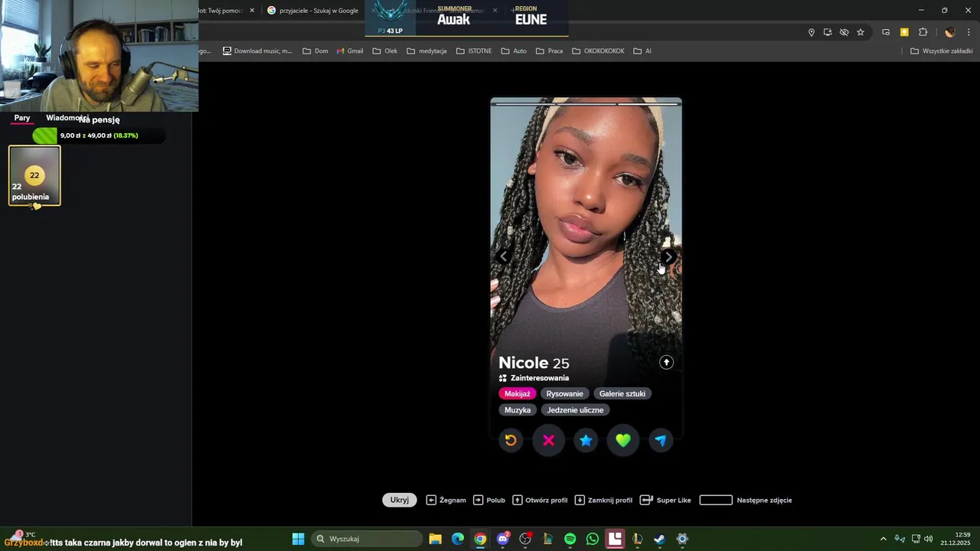This screenshot has width=980, height=551.
Task: Click the crossed-out eye icon in address bar
Action: [x=844, y=32]
